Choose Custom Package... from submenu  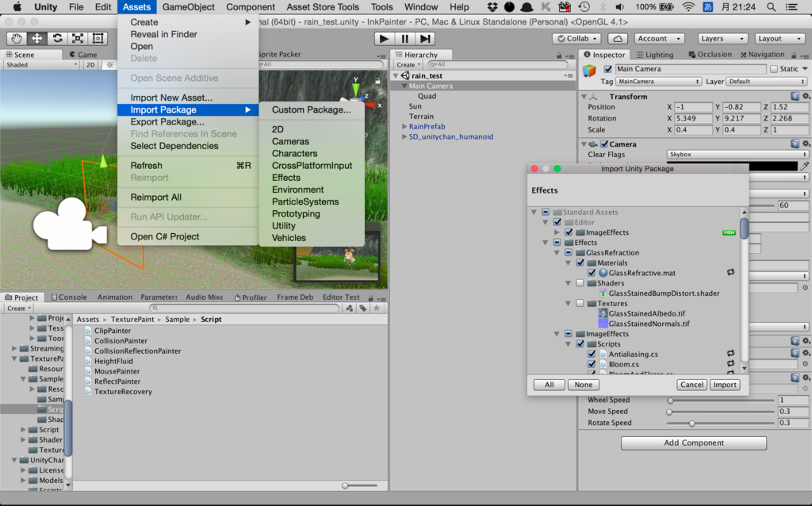[311, 109]
